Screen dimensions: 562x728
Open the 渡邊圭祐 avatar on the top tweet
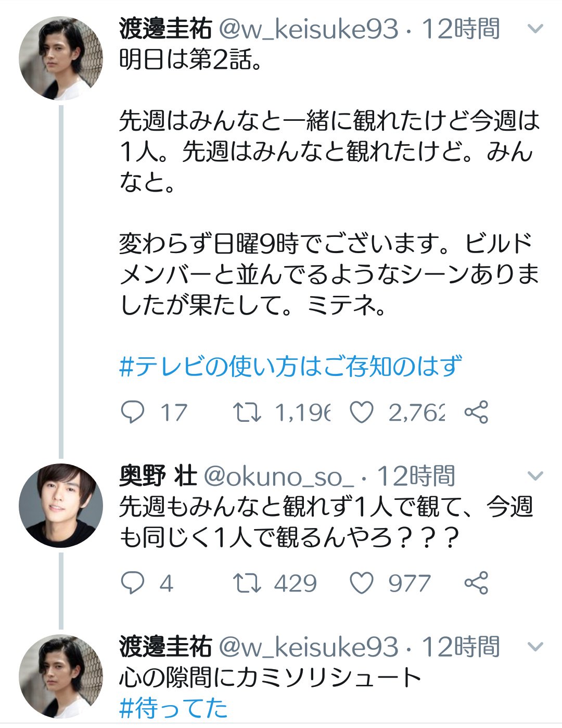tap(61, 58)
